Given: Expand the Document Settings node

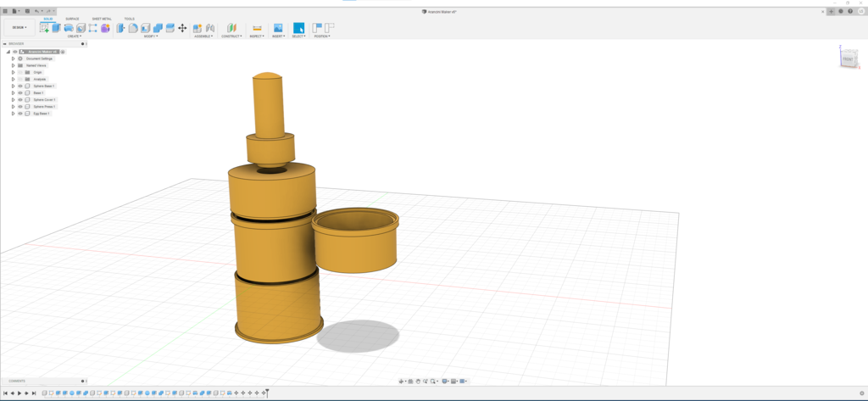Looking at the screenshot, I should tap(14, 58).
